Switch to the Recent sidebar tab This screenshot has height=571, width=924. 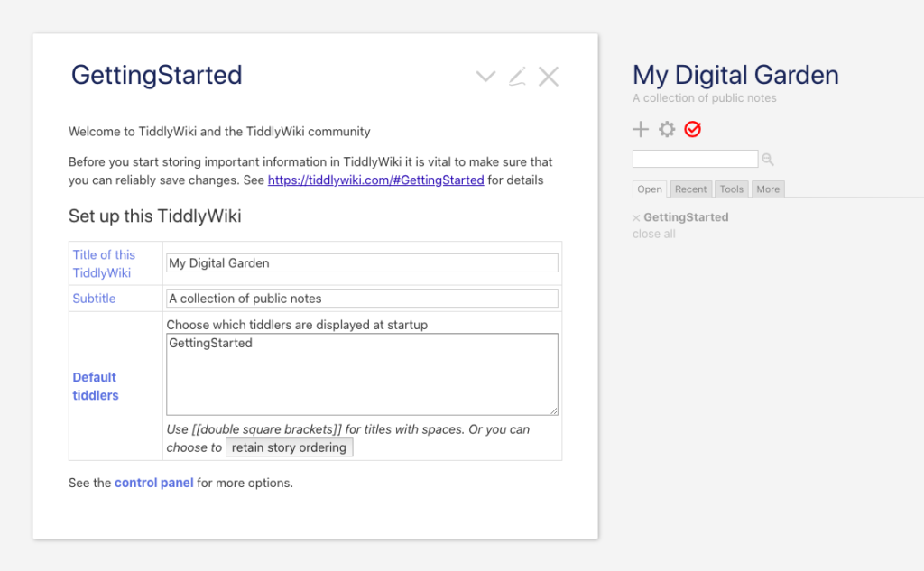[691, 189]
